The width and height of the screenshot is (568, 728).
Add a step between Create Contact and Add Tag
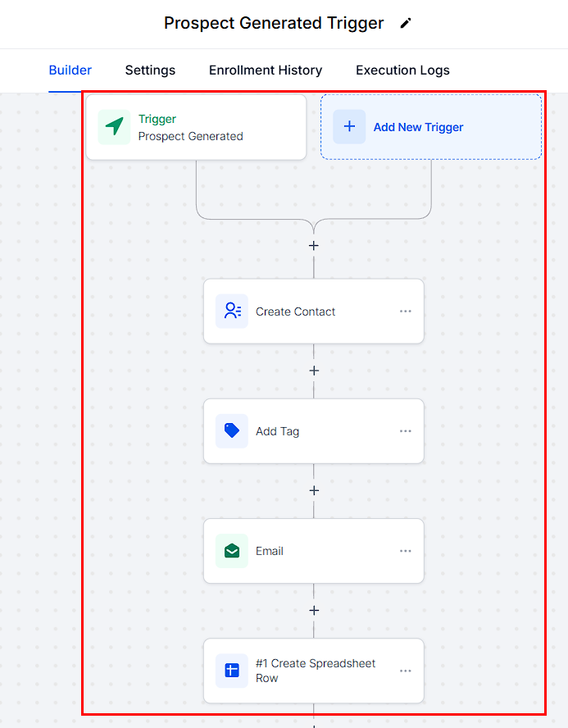[314, 371]
